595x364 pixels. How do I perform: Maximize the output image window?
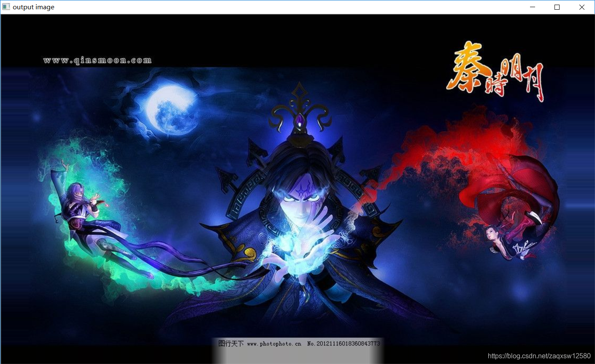pyautogui.click(x=557, y=7)
